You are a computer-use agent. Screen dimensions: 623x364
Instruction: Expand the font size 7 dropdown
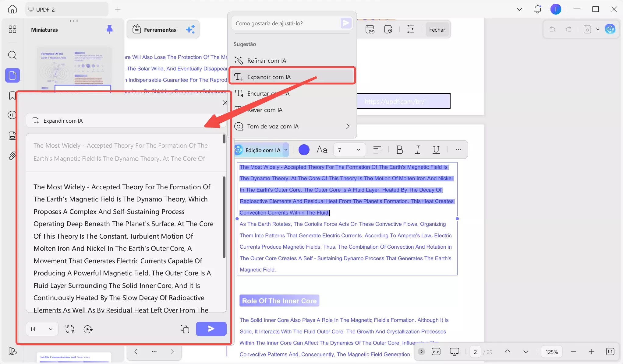pos(358,150)
